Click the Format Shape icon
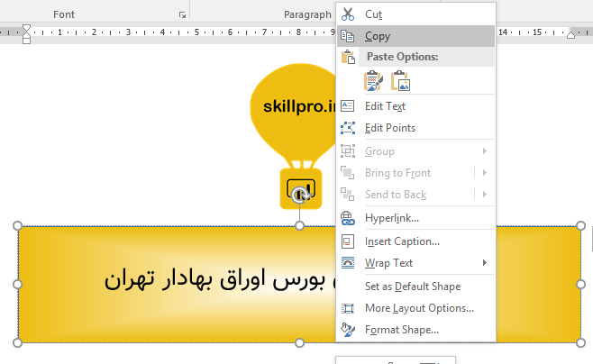Viewport: 593px width, 364px height. point(348,330)
